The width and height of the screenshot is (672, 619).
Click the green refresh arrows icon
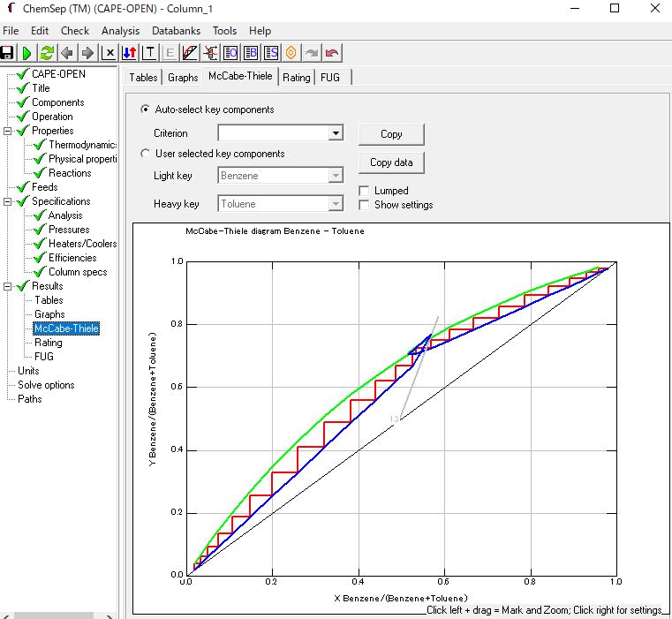[x=47, y=53]
